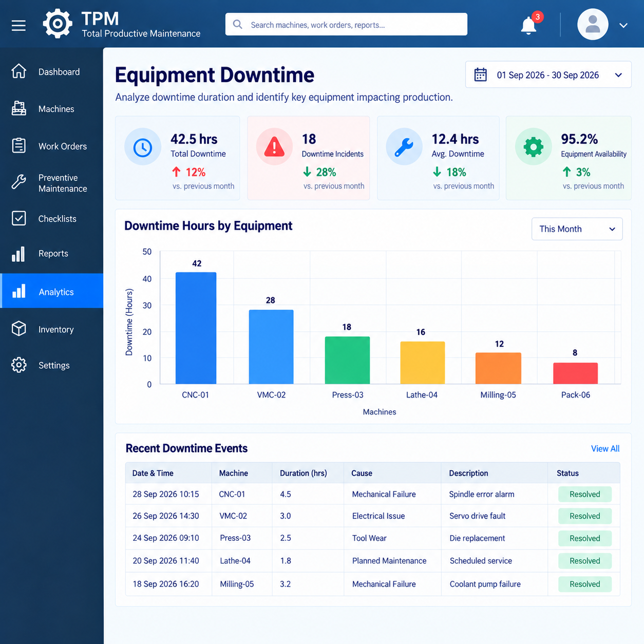Click the user avatar icon
Viewport: 644px width, 644px height.
click(593, 24)
